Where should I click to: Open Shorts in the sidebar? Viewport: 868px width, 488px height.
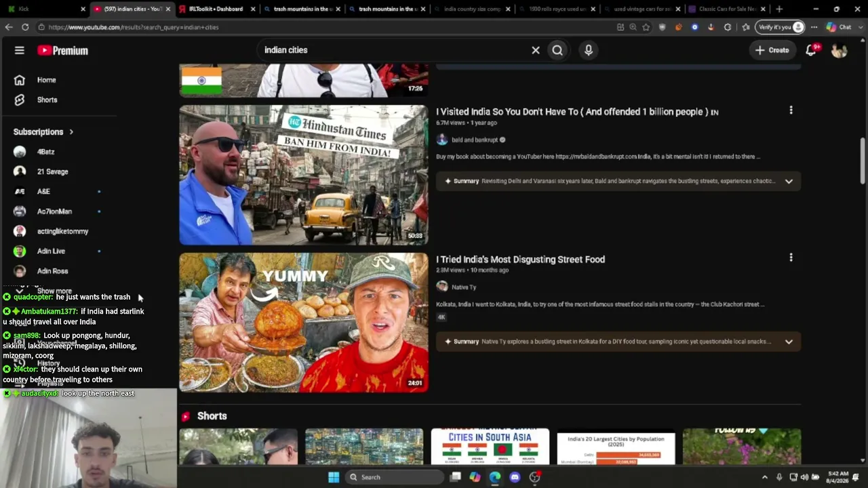[x=46, y=100]
